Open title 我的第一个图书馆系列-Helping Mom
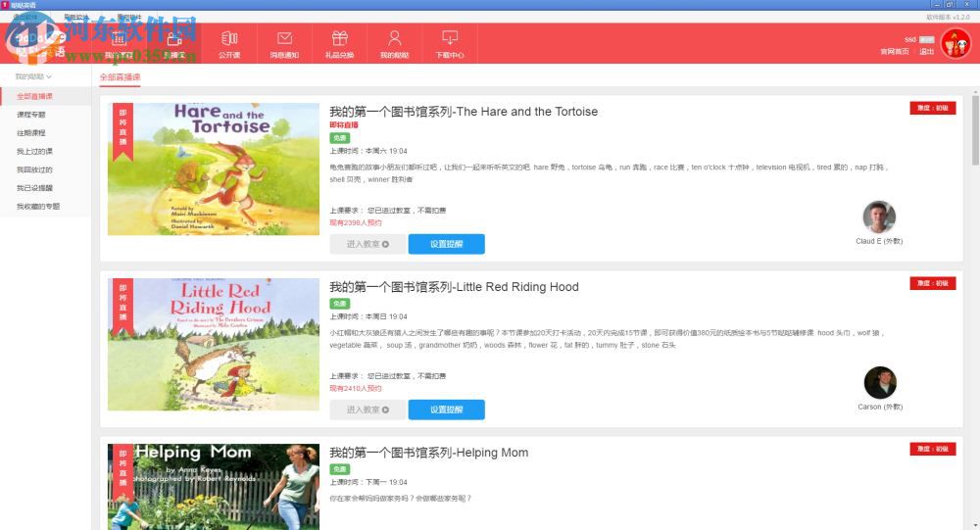 pyautogui.click(x=429, y=453)
